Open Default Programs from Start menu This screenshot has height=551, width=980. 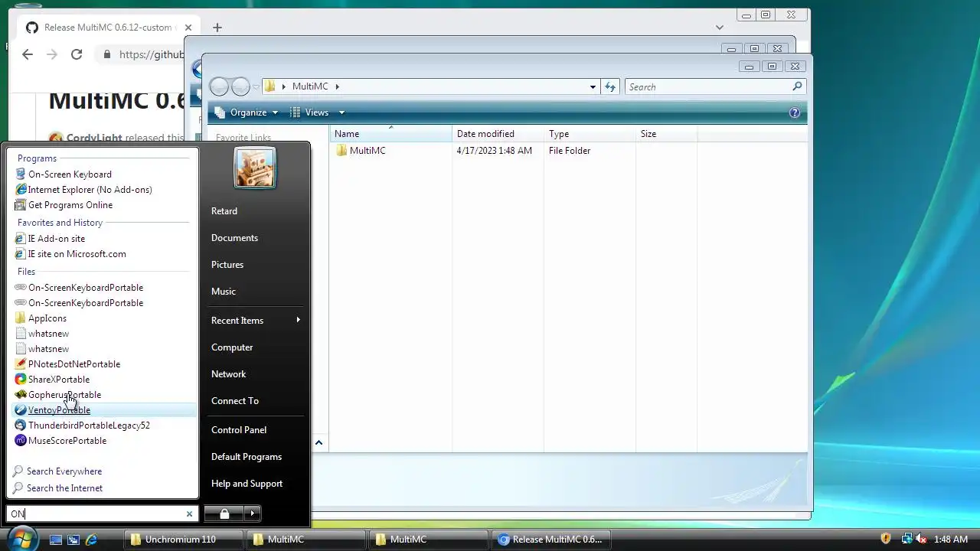point(247,457)
